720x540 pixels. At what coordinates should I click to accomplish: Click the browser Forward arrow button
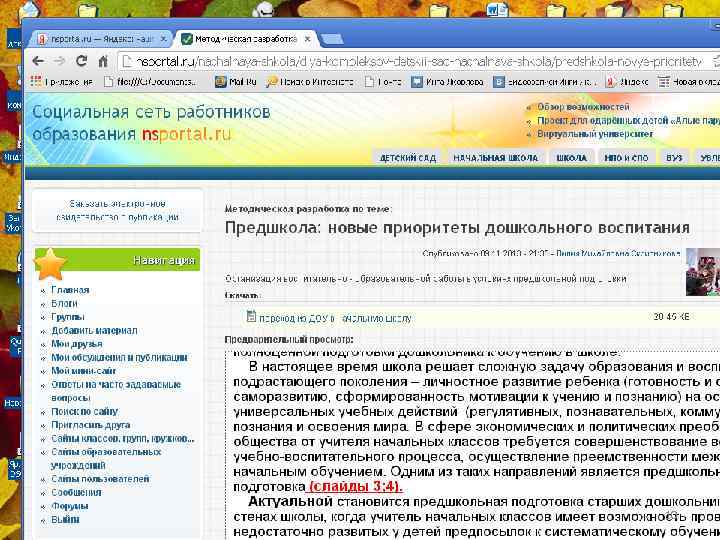click(60, 61)
